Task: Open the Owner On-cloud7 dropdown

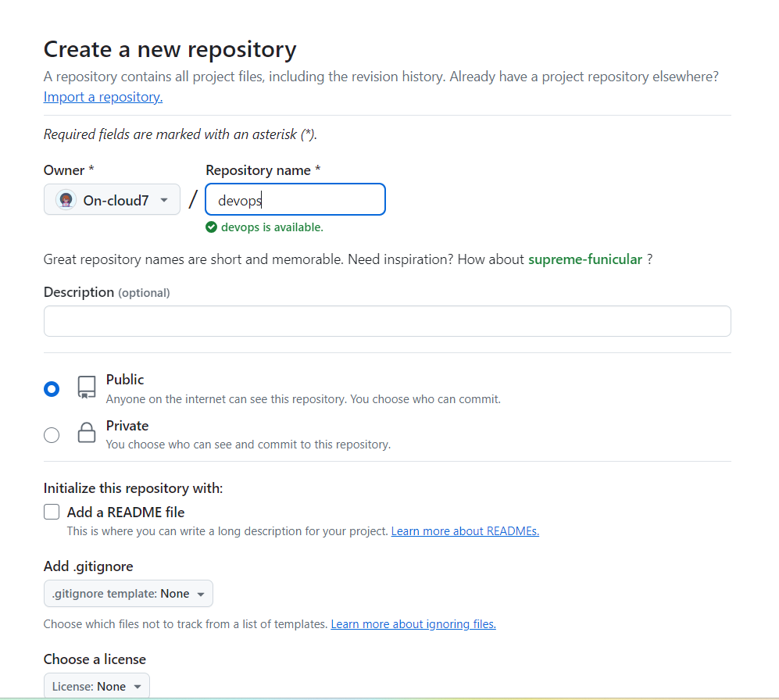Action: 112,200
